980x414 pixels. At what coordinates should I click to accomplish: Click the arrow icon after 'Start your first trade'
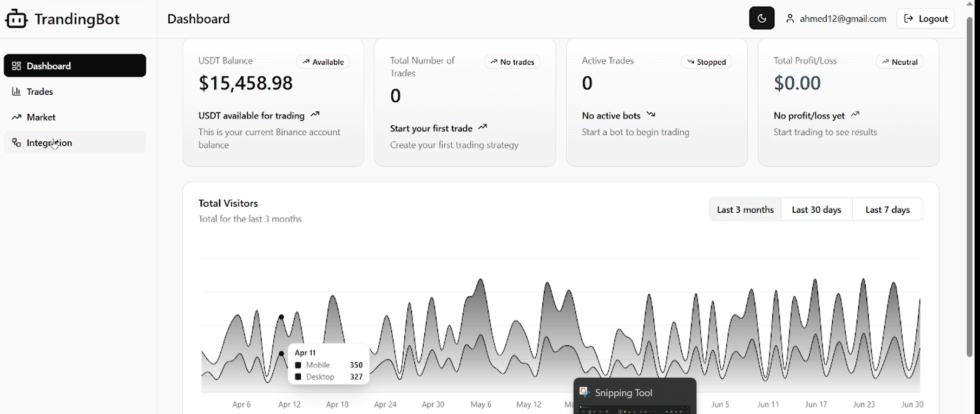(483, 127)
